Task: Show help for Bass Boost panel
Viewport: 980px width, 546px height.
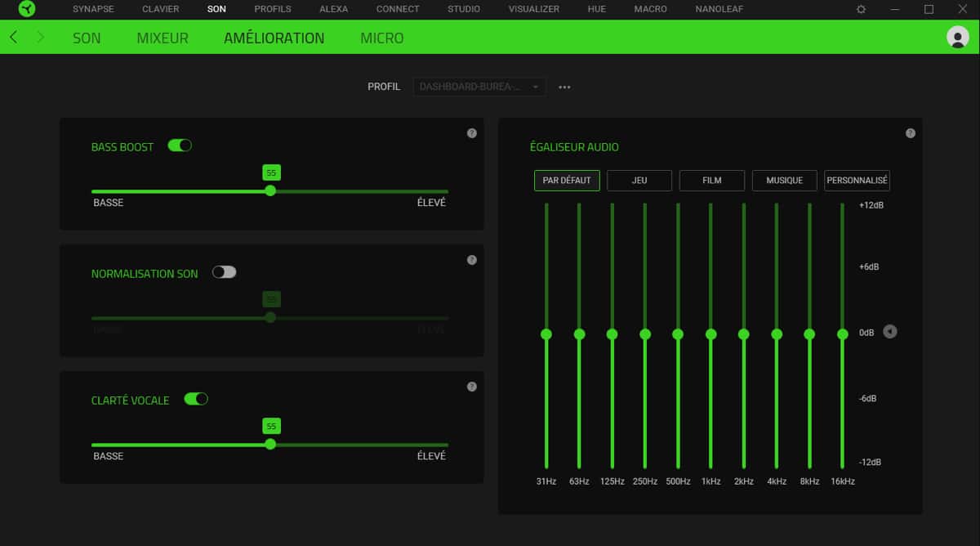Action: tap(472, 133)
